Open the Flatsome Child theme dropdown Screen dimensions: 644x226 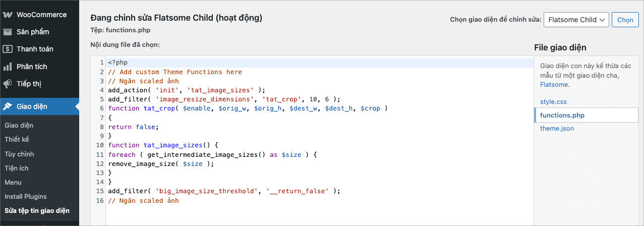tap(576, 20)
